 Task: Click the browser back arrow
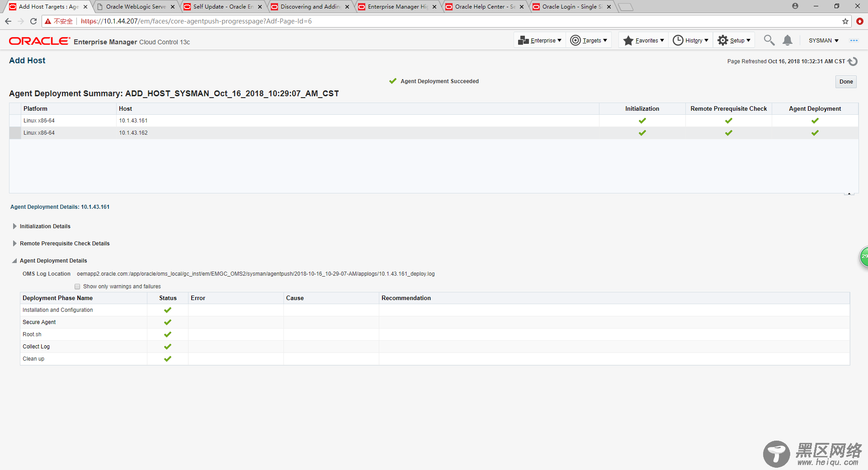(x=8, y=21)
